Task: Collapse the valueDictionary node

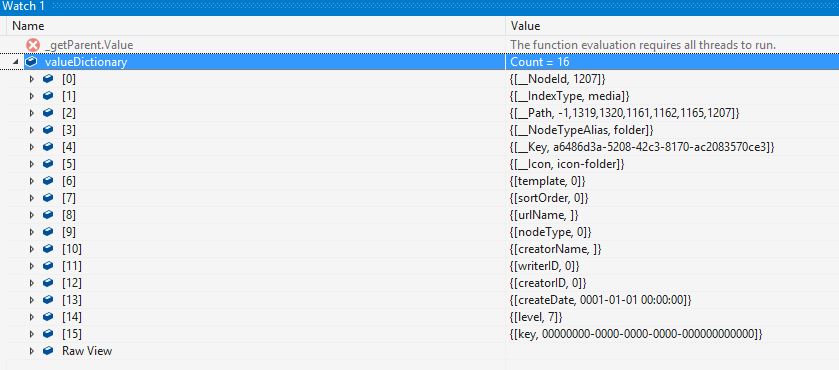Action: 15,62
